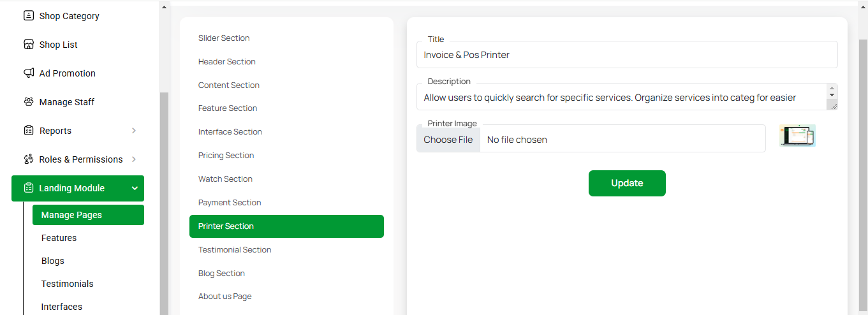
Task: Click the Manage Staff people icon
Action: point(29,102)
